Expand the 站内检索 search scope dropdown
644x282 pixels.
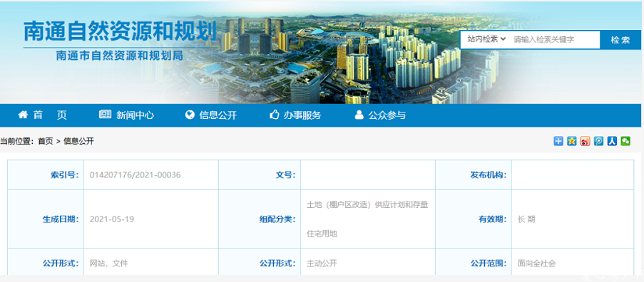click(x=486, y=39)
